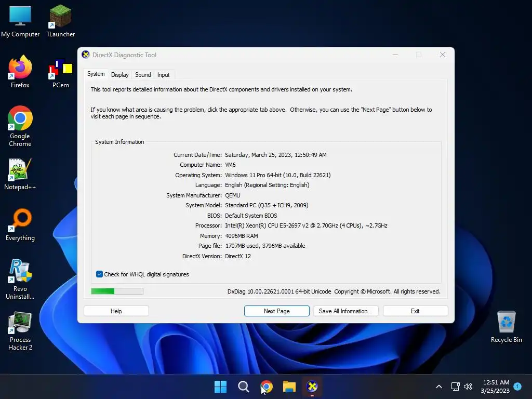Click the Next Page button
Viewport: 532px width, 399px height.
pyautogui.click(x=276, y=311)
